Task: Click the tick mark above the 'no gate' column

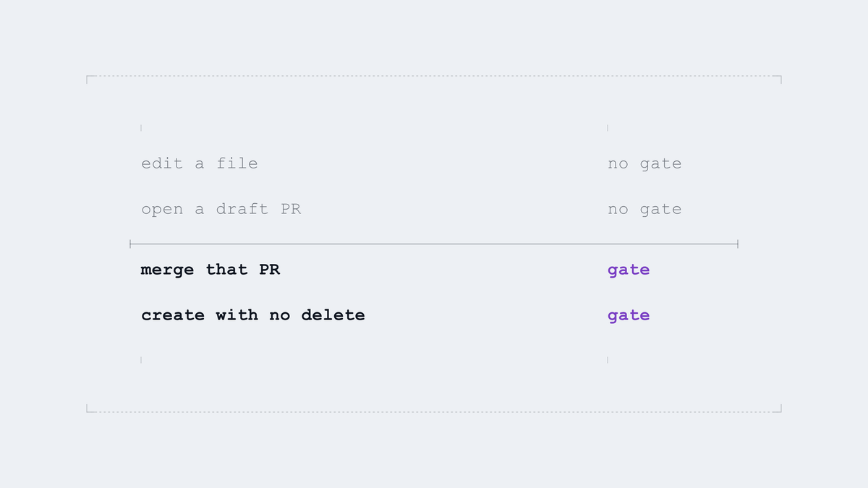Action: 608,128
